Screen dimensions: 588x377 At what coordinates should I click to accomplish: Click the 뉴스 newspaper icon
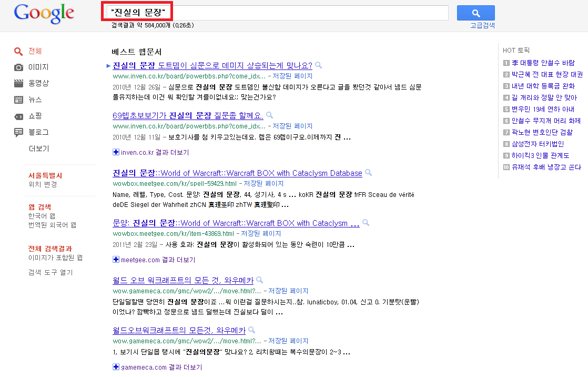19,100
